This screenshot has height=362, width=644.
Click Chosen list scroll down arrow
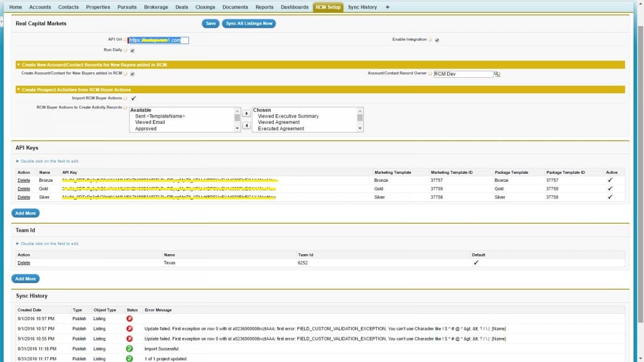click(x=360, y=129)
